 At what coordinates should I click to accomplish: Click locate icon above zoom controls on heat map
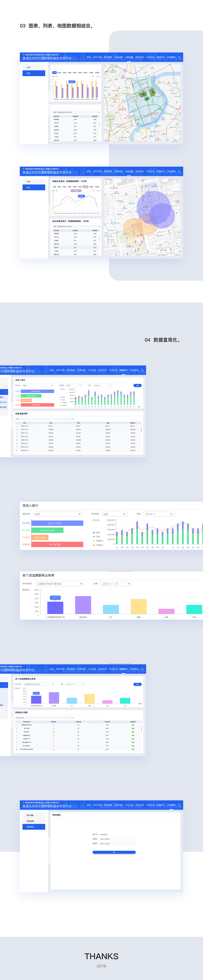[x=177, y=129]
